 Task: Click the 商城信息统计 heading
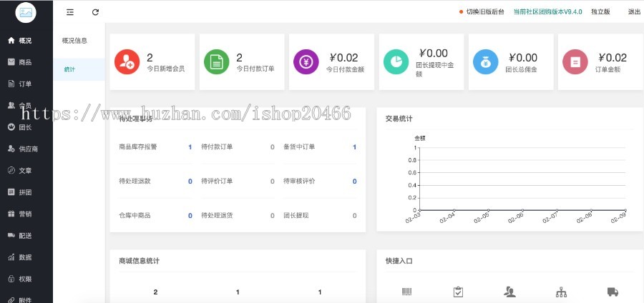coord(139,261)
